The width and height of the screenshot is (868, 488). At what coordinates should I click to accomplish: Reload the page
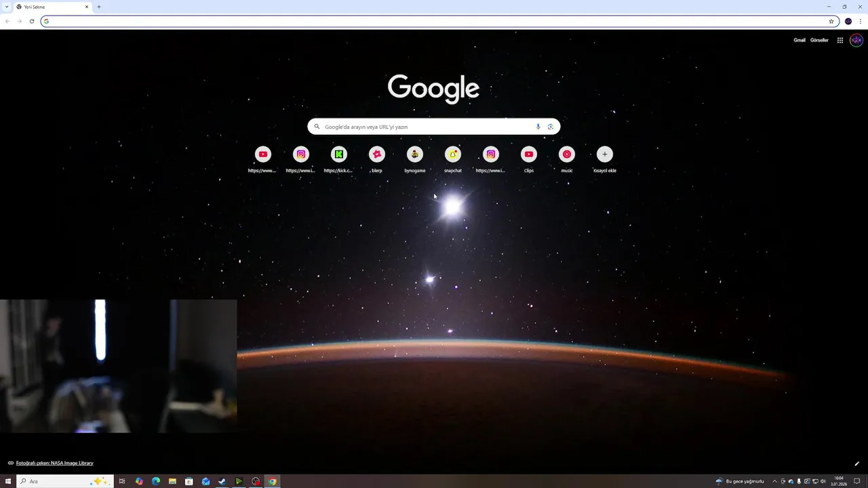click(x=31, y=21)
